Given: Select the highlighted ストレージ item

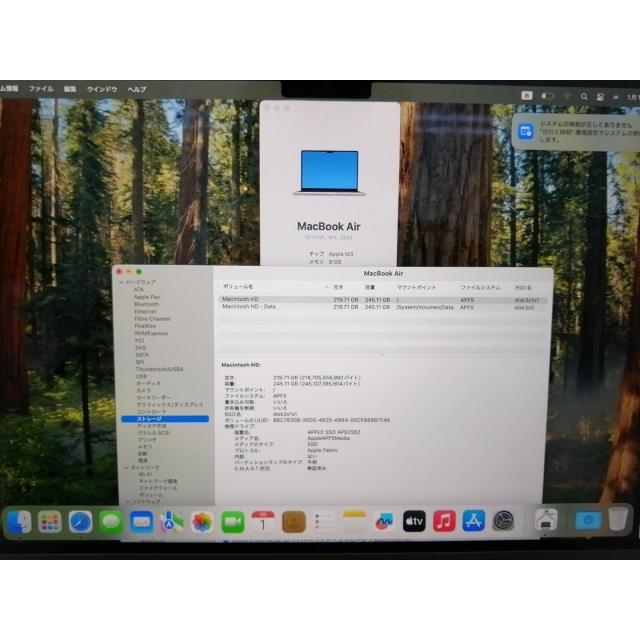Looking at the screenshot, I should tap(165, 419).
